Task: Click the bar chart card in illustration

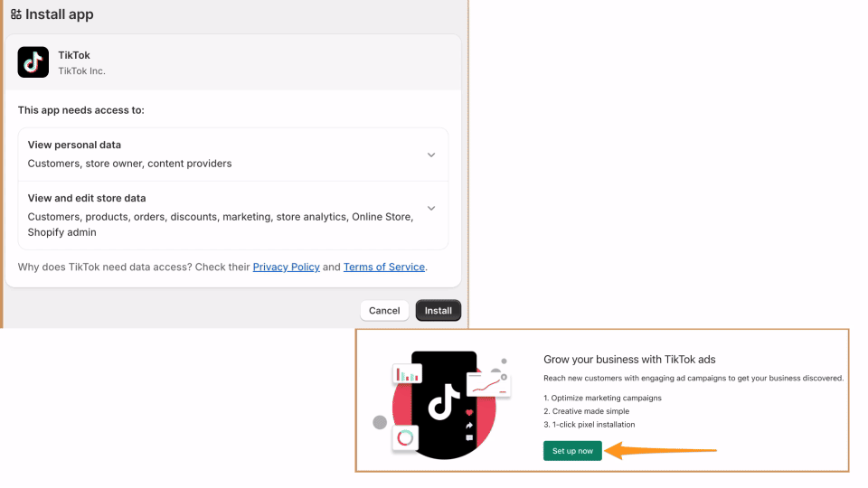Action: pos(407,374)
